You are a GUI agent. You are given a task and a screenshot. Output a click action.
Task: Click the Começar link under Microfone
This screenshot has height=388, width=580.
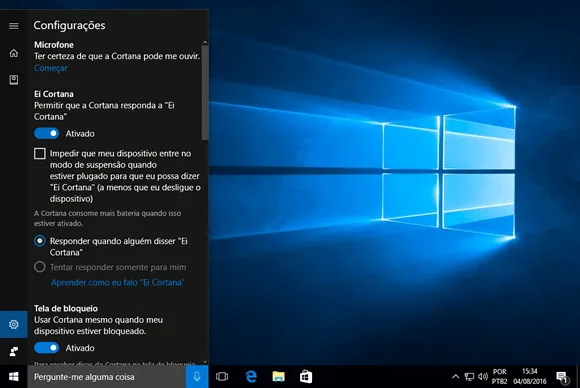(x=51, y=68)
